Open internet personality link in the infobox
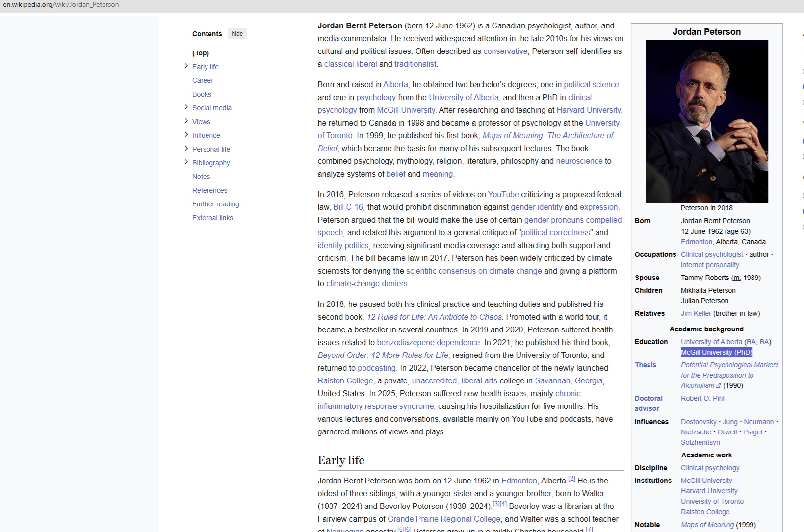 pyautogui.click(x=710, y=265)
